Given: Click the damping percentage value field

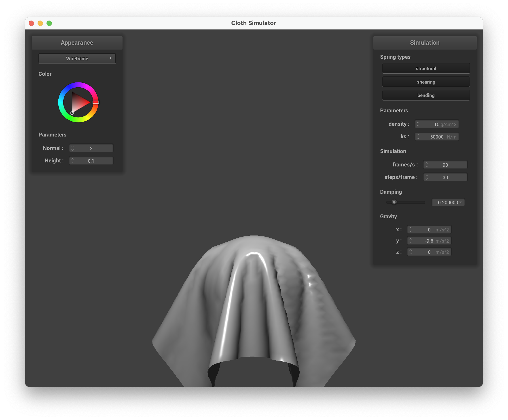Looking at the screenshot, I should click(448, 202).
